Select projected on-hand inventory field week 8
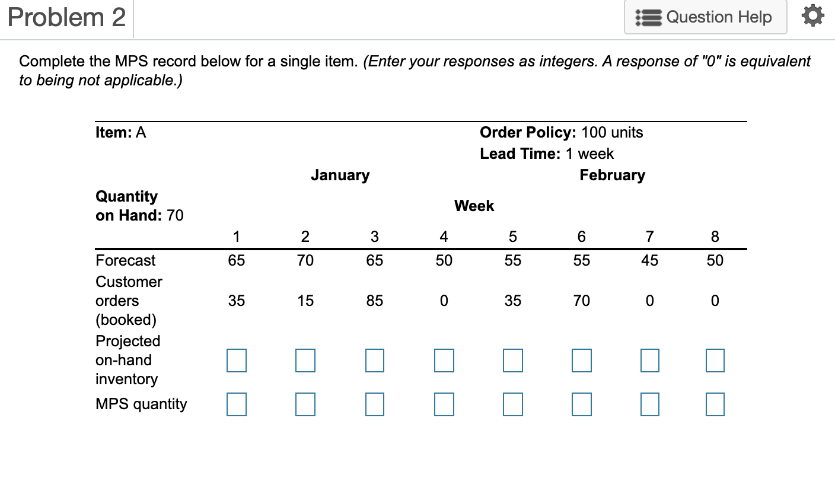The height and width of the screenshot is (504, 835). click(x=715, y=360)
